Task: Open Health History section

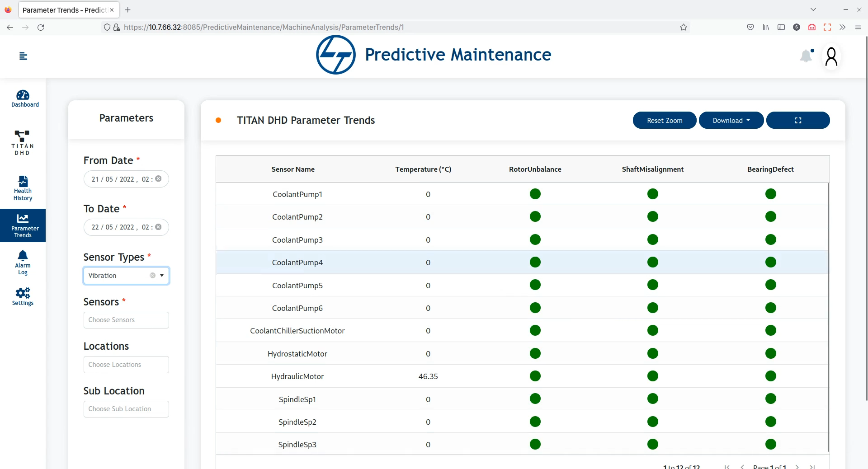Action: pos(23,188)
